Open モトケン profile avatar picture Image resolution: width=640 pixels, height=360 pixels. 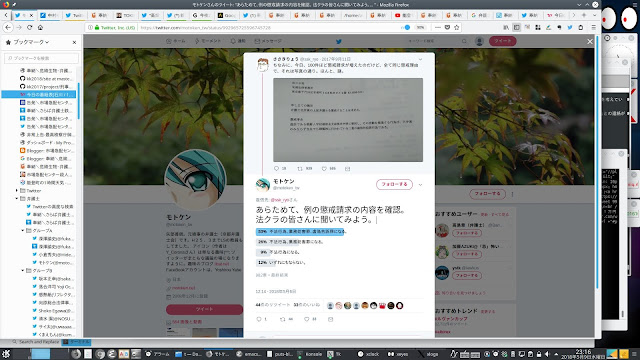point(195,180)
